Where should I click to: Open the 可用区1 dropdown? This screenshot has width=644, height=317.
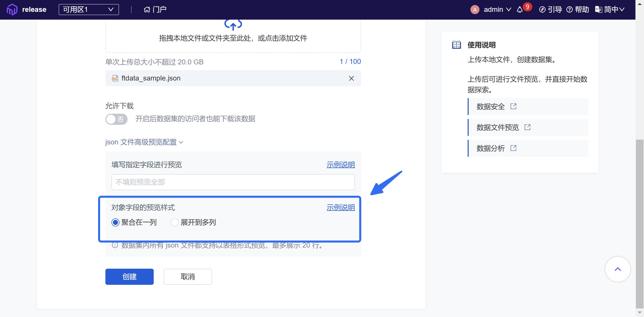click(x=89, y=10)
